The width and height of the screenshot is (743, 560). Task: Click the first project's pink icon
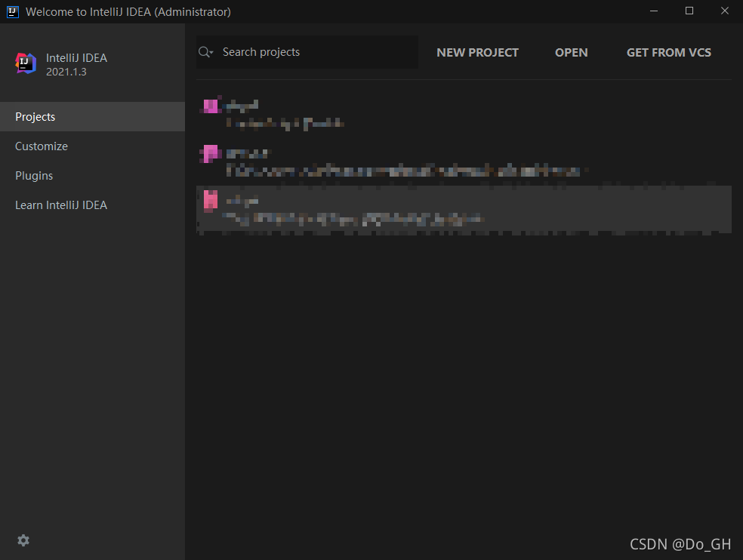[211, 105]
